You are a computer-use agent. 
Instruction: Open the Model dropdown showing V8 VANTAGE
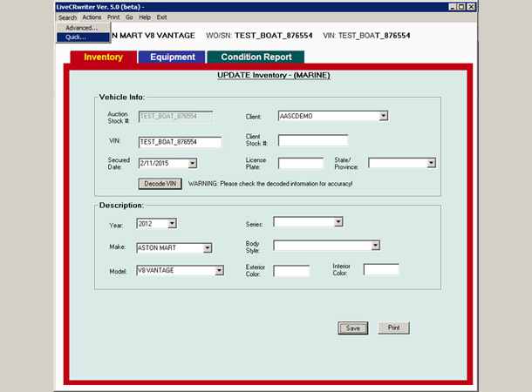pyautogui.click(x=219, y=270)
